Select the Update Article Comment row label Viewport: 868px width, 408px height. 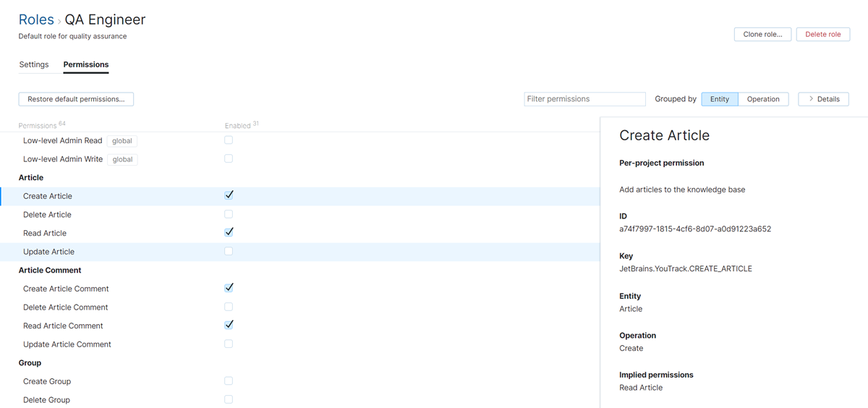(x=67, y=344)
